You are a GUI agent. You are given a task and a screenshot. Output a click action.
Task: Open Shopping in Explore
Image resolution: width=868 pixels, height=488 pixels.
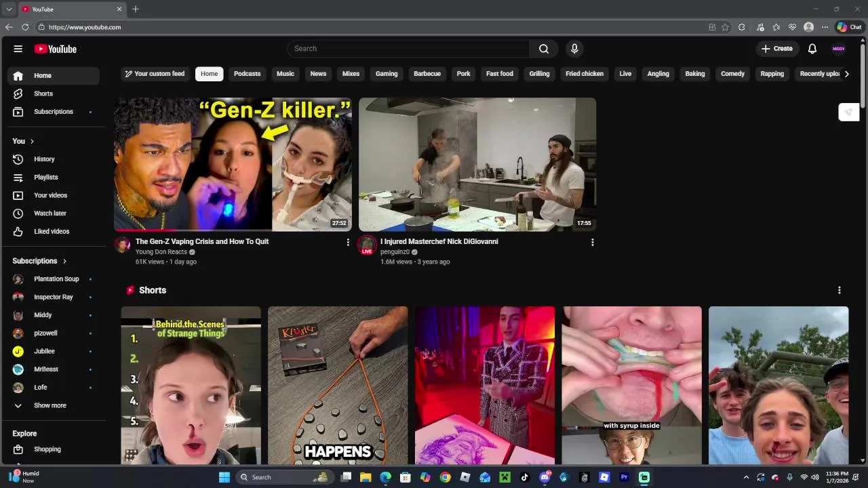click(54, 449)
